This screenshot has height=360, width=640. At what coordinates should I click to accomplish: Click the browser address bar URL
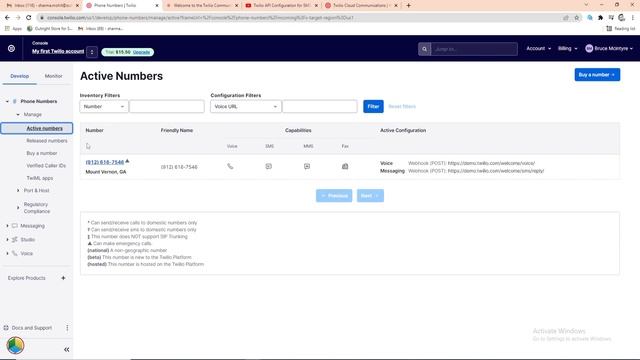[x=200, y=18]
